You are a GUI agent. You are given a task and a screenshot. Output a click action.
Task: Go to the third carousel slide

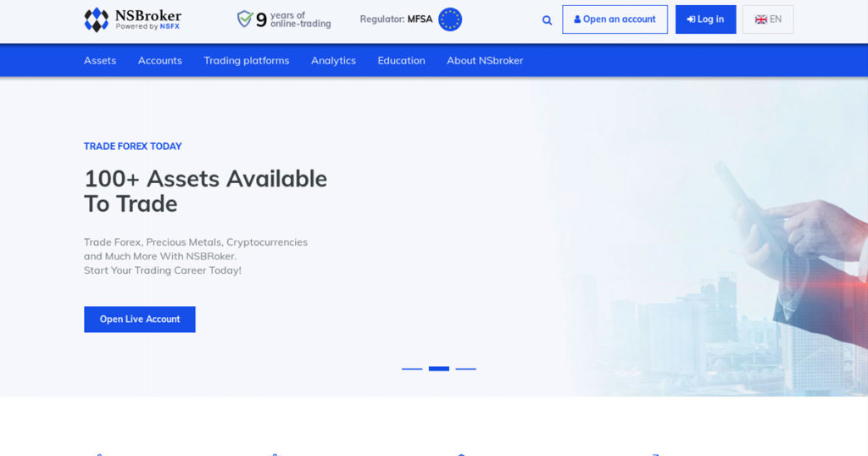tap(465, 369)
